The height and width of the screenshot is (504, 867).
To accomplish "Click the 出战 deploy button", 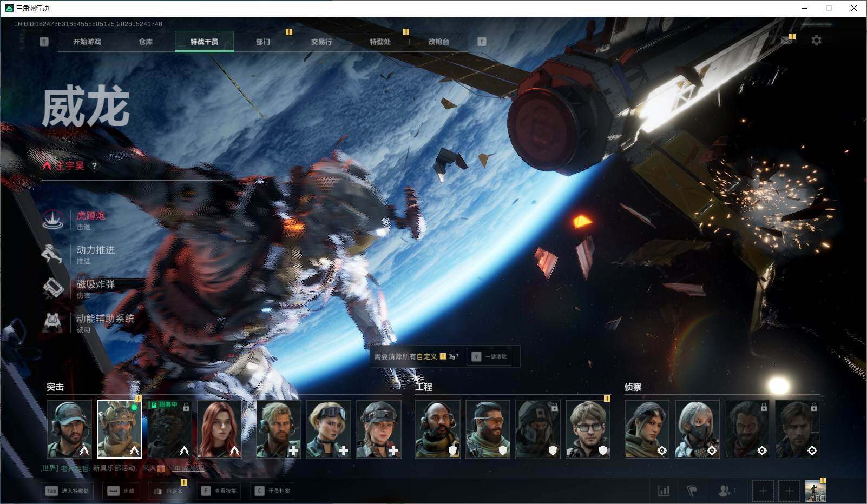I will 121,491.
